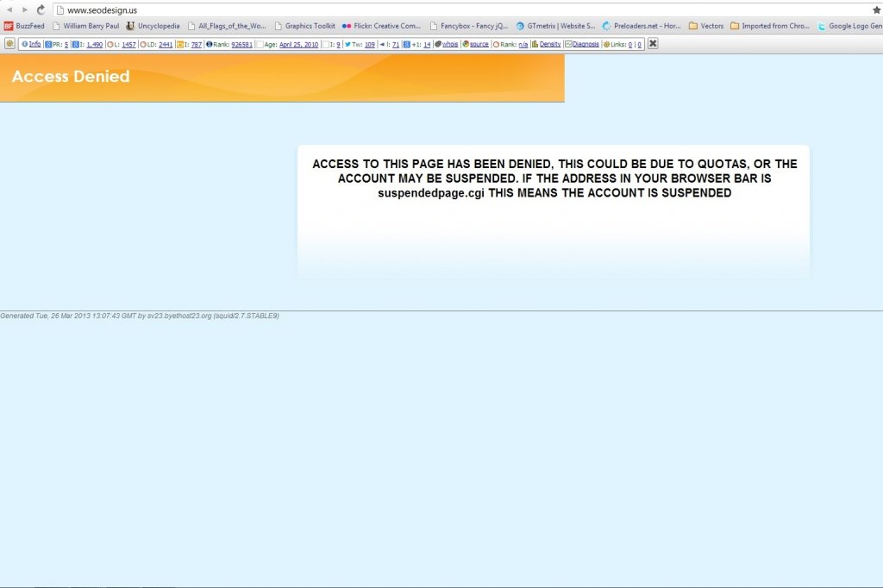Click the Age April 25, 2010 link
Viewport: 883px width, 588px height.
298,45
